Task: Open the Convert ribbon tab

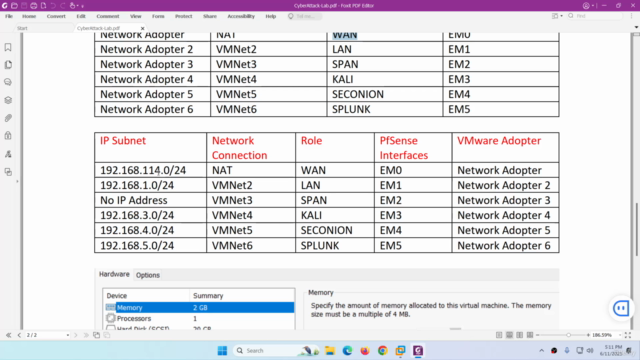Action: pyautogui.click(x=56, y=16)
